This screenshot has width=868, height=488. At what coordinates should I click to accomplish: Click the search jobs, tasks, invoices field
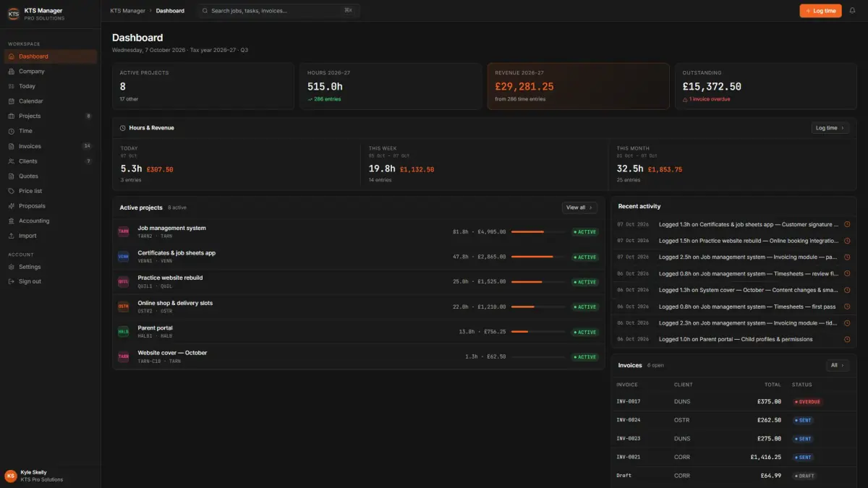(x=278, y=11)
